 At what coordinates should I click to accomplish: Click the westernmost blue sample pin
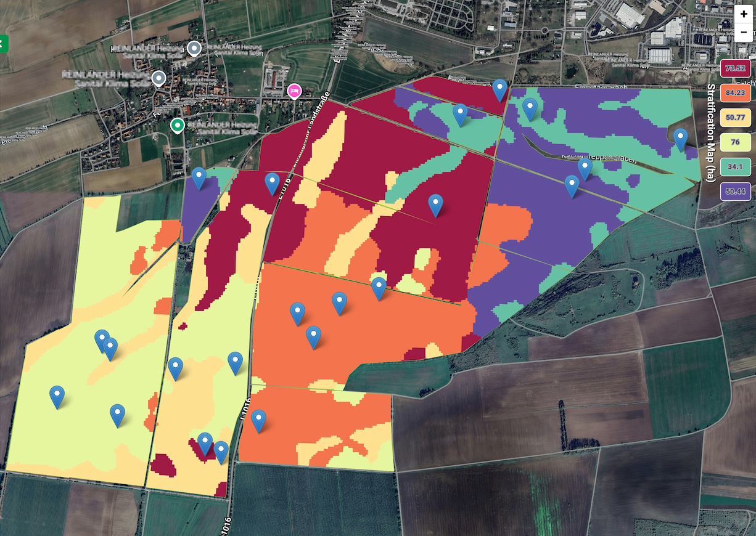[57, 396]
